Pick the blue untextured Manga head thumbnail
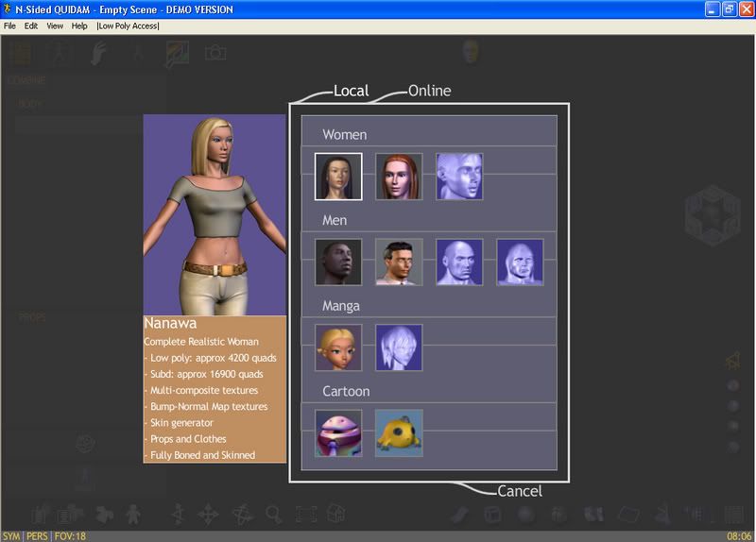 399,347
